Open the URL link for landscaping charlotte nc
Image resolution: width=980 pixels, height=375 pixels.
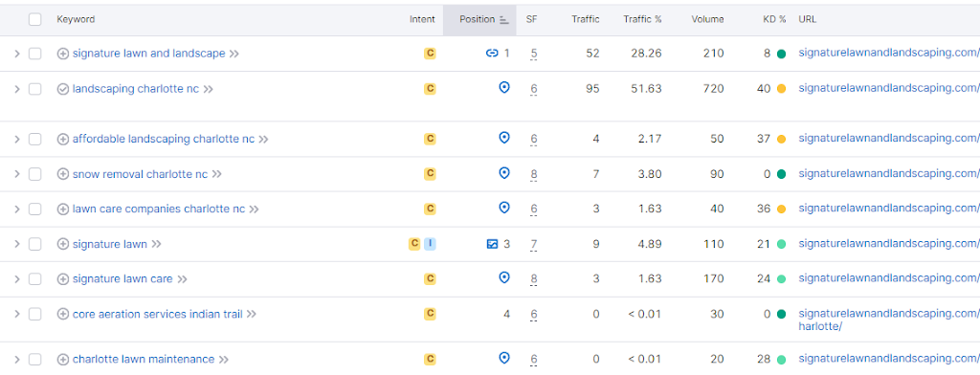(x=889, y=88)
